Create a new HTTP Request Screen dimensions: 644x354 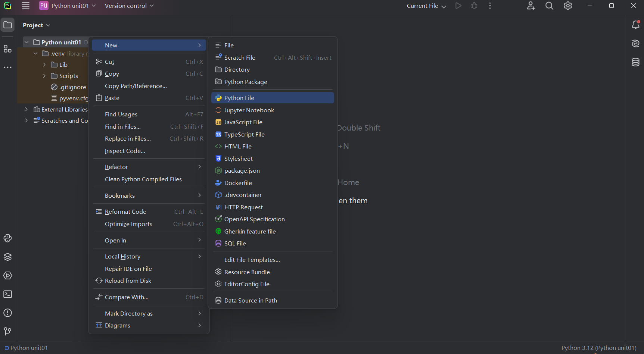[x=273, y=207]
